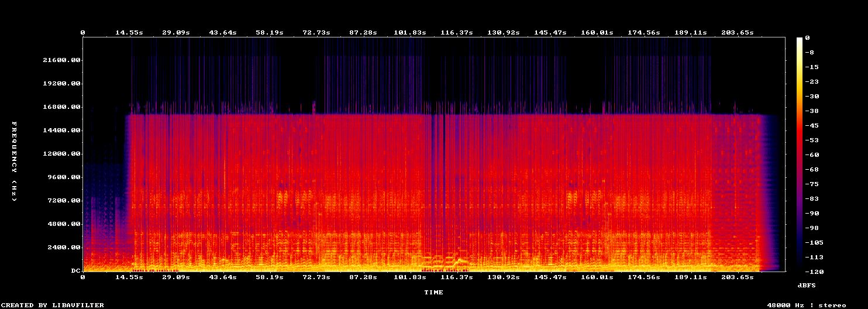Image resolution: width=868 pixels, height=309 pixels.
Task: Click the 7200.00 frequency axis label
Action: click(64, 201)
